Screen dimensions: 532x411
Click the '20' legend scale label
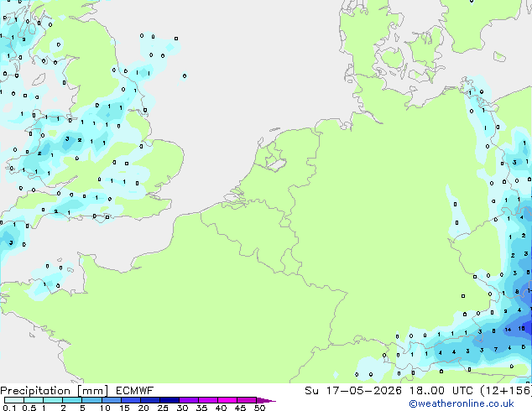click(143, 408)
